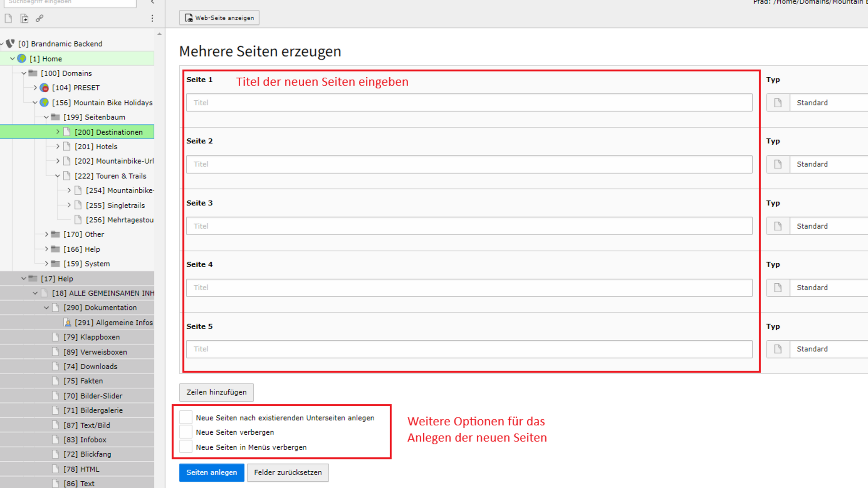Viewport: 868px width, 488px height.
Task: Click the user page icon of Allgemeine Infos
Action: (x=67, y=323)
